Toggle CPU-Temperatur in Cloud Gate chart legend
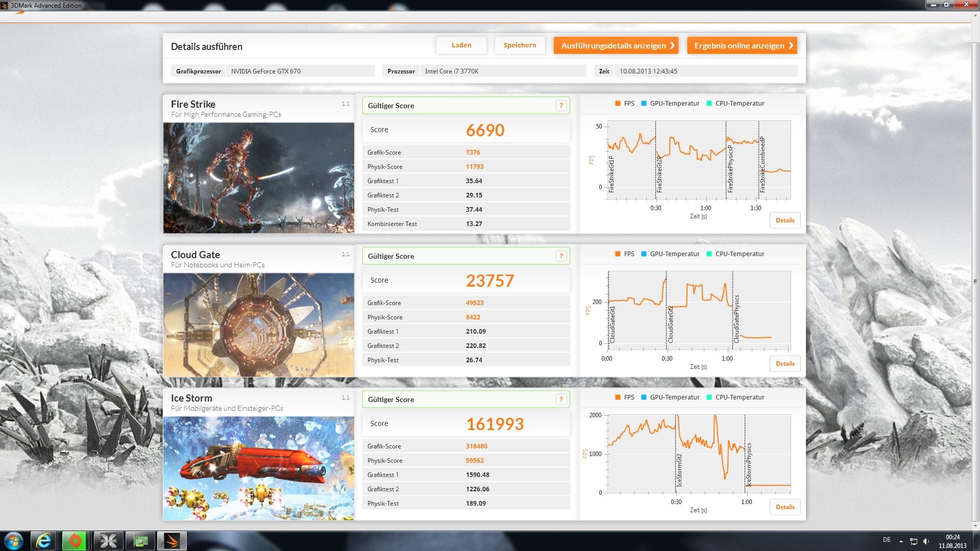Viewport: 980px width, 551px height. tap(735, 254)
